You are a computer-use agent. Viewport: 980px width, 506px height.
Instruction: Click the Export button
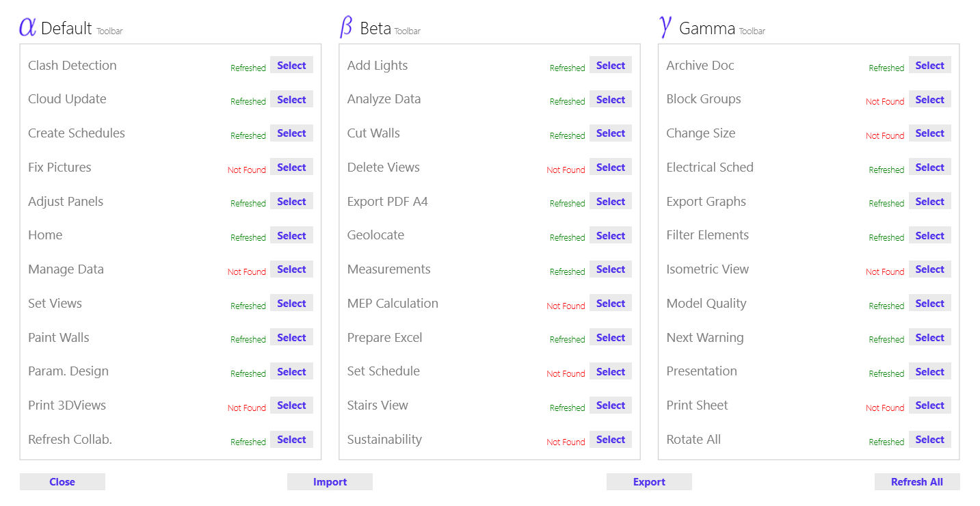(649, 482)
